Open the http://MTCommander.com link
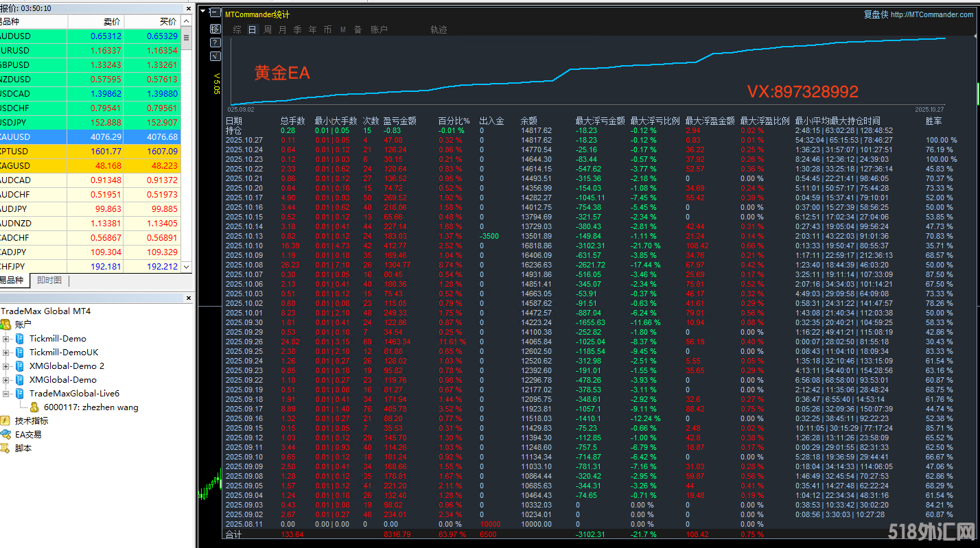Viewport: 980px width, 548px height. pos(931,14)
